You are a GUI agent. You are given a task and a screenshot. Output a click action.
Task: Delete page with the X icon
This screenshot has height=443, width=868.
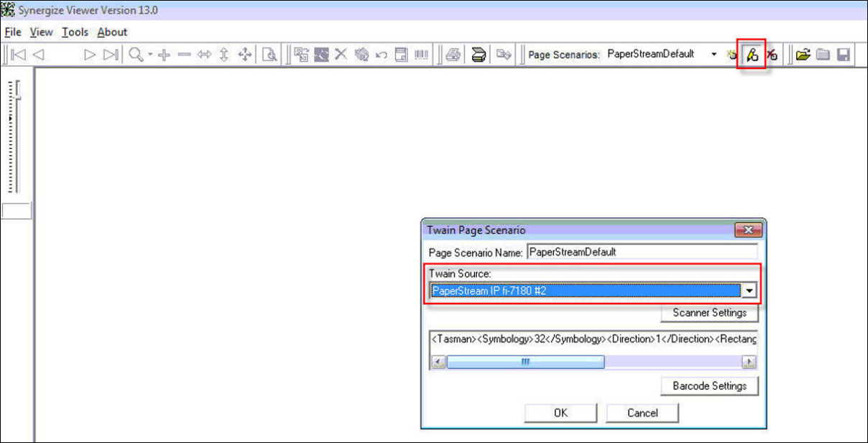[341, 55]
